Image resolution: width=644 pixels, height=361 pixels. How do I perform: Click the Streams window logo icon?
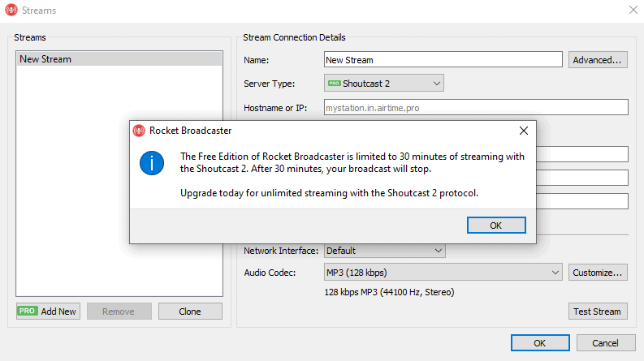point(11,10)
